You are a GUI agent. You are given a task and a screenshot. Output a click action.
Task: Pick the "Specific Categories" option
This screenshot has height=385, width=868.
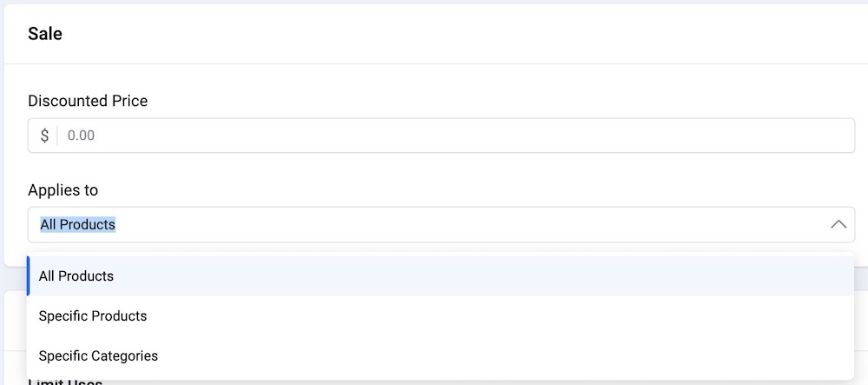click(x=98, y=356)
